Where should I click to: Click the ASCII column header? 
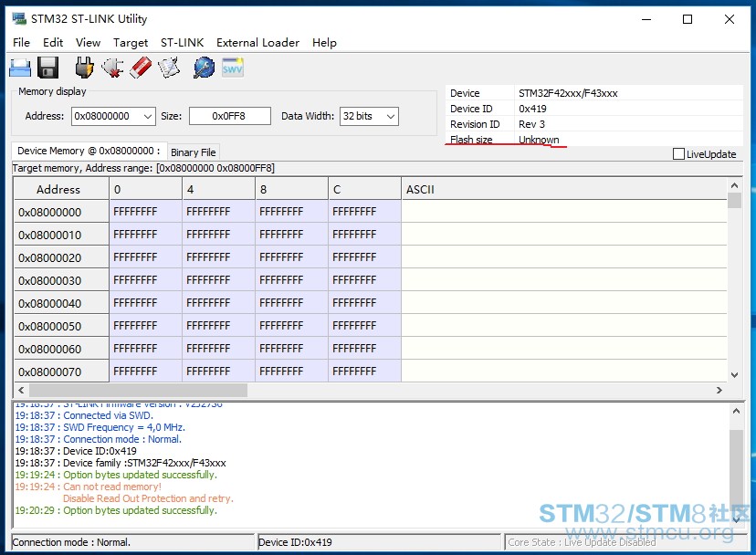click(x=563, y=189)
